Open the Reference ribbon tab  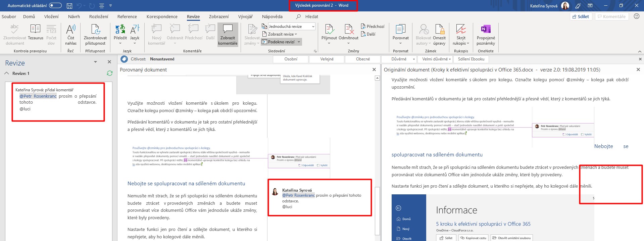[127, 16]
